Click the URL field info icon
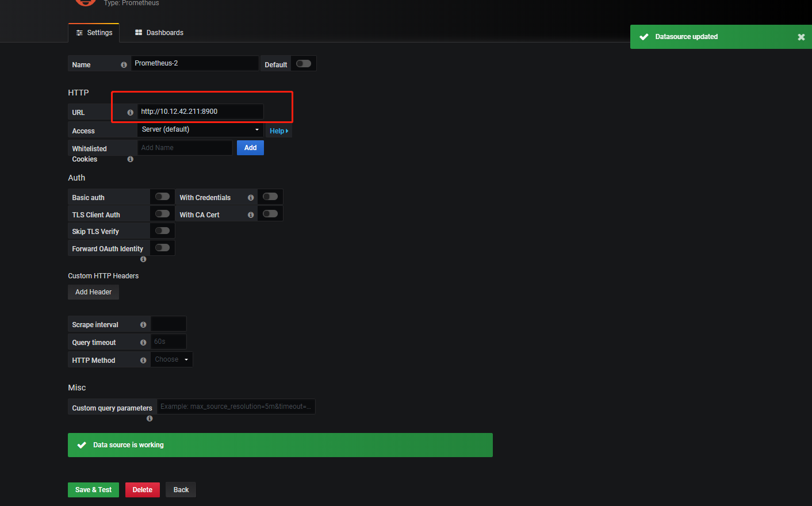 (x=130, y=113)
